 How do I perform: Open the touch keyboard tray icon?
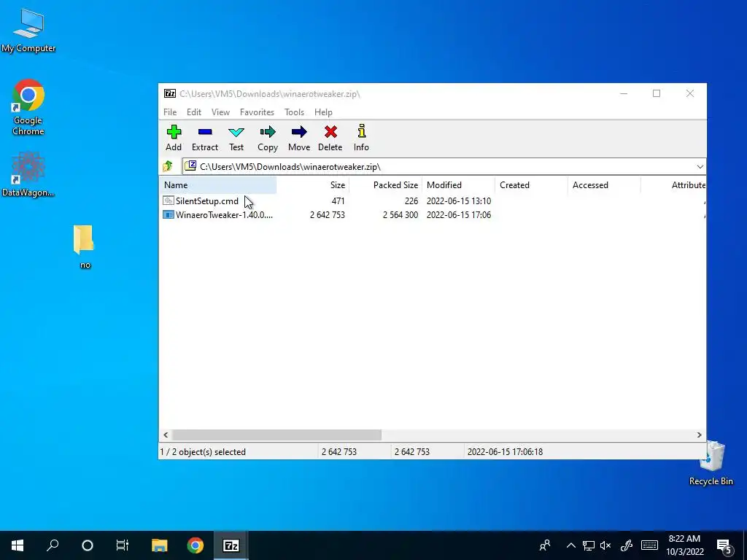(649, 545)
